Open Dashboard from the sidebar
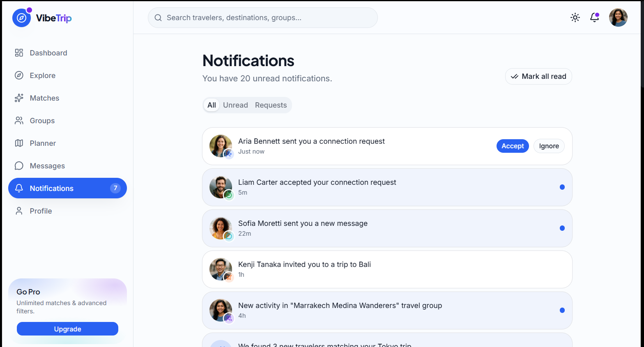Screen dimensions: 644x347 click(x=67, y=53)
